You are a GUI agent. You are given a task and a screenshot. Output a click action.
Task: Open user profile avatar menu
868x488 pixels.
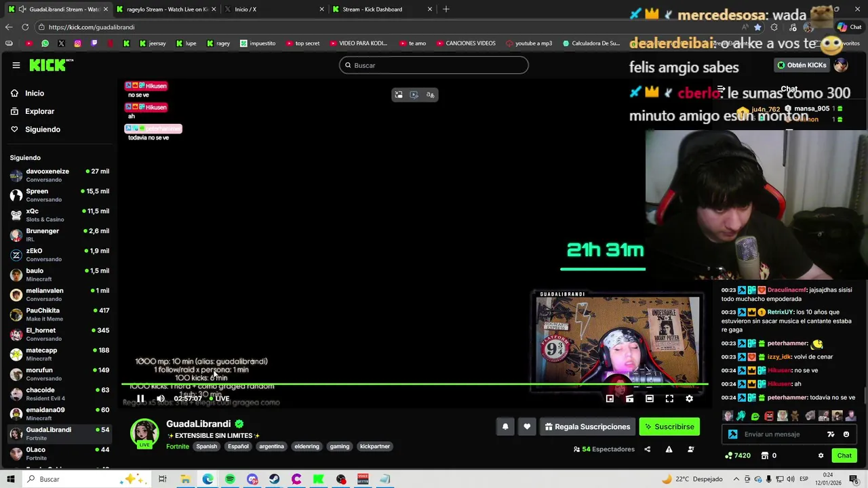tap(841, 65)
